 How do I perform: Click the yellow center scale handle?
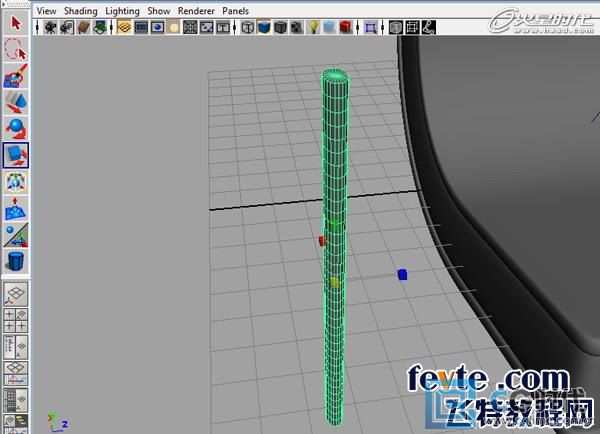click(335, 282)
